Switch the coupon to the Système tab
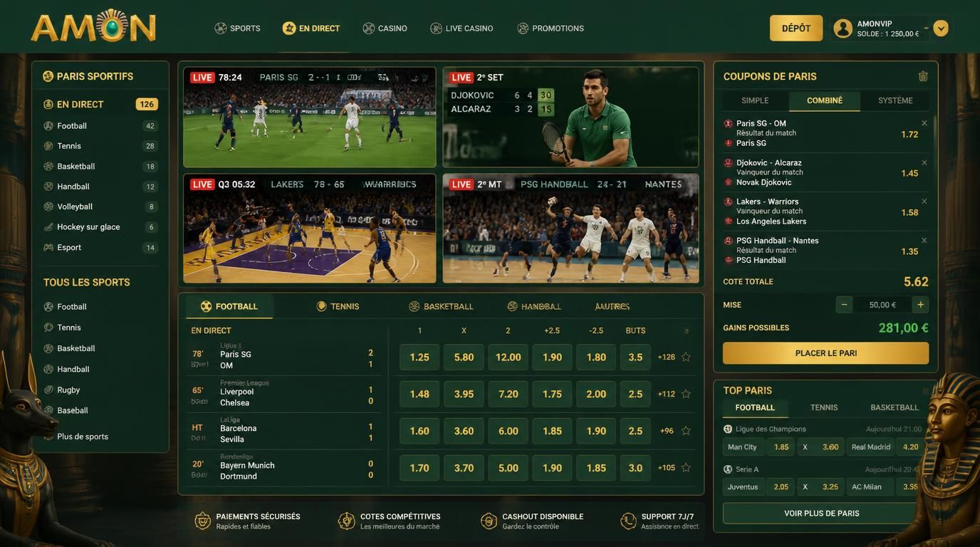 click(x=895, y=100)
